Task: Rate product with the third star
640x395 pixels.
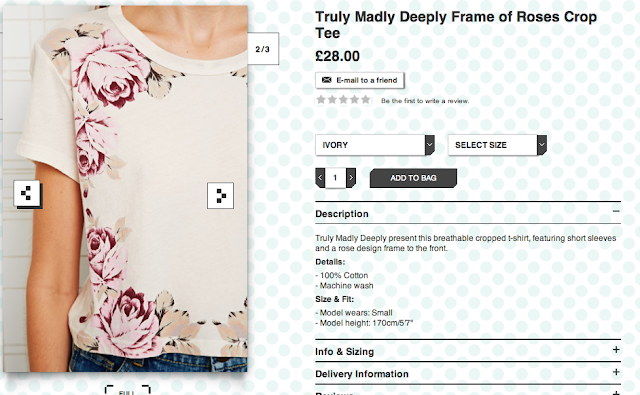Action: (343, 99)
